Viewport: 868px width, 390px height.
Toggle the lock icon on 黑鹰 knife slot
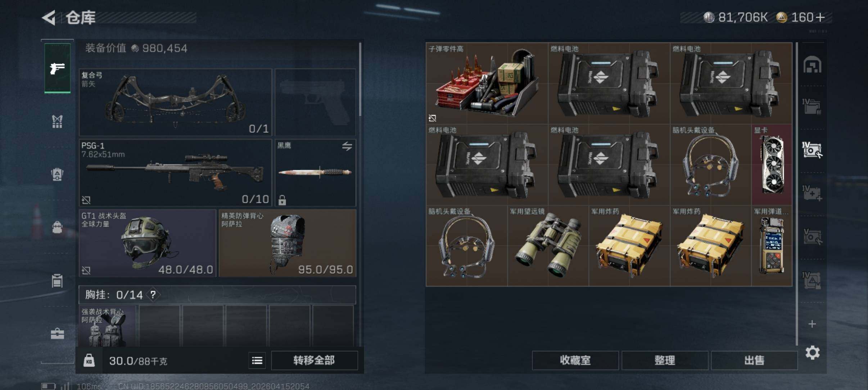[282, 200]
